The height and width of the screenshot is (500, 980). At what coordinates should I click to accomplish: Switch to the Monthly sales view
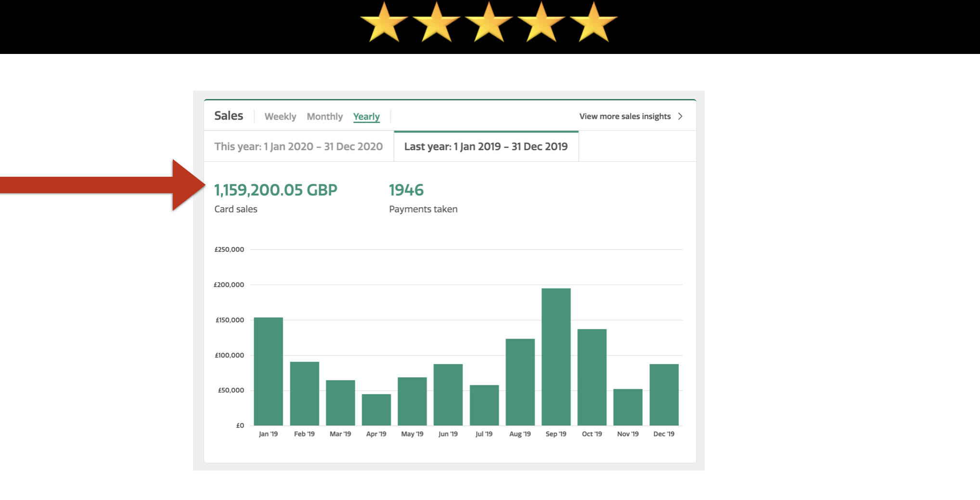pyautogui.click(x=324, y=117)
